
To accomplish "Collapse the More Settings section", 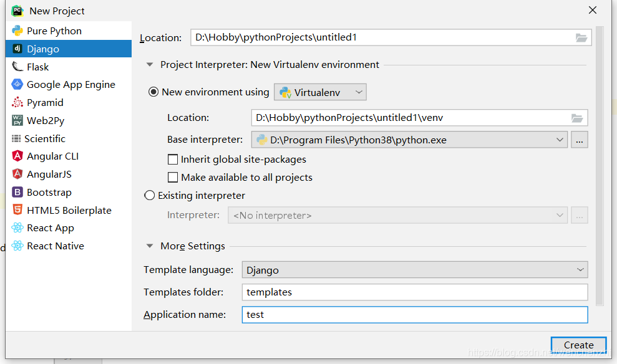I will pyautogui.click(x=150, y=246).
